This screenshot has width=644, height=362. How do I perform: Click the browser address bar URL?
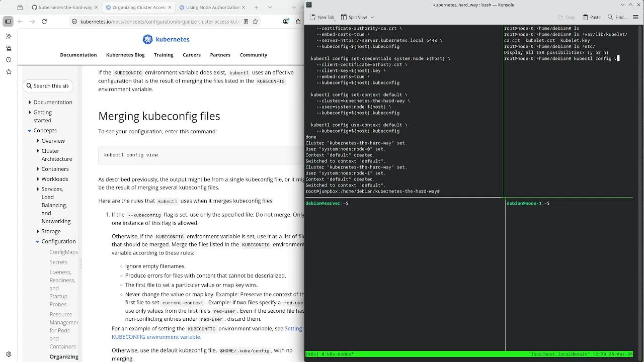160,22
